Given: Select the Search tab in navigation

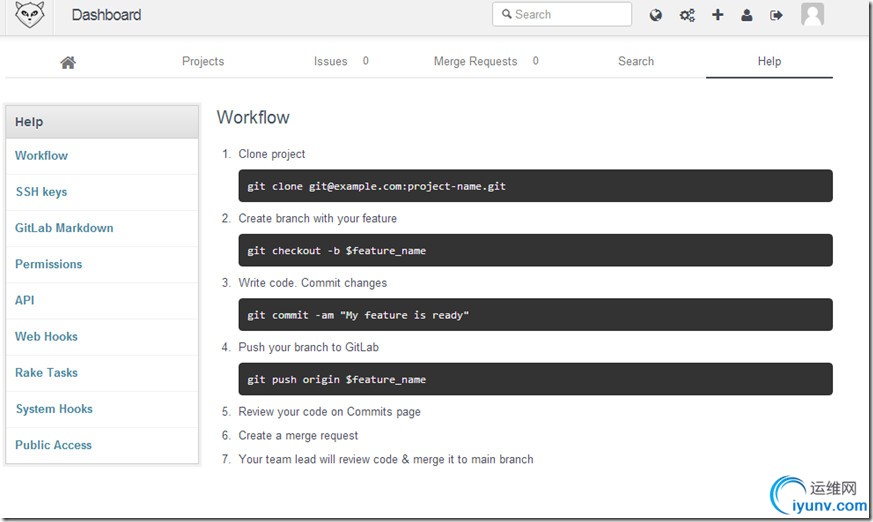Looking at the screenshot, I should 636,61.
